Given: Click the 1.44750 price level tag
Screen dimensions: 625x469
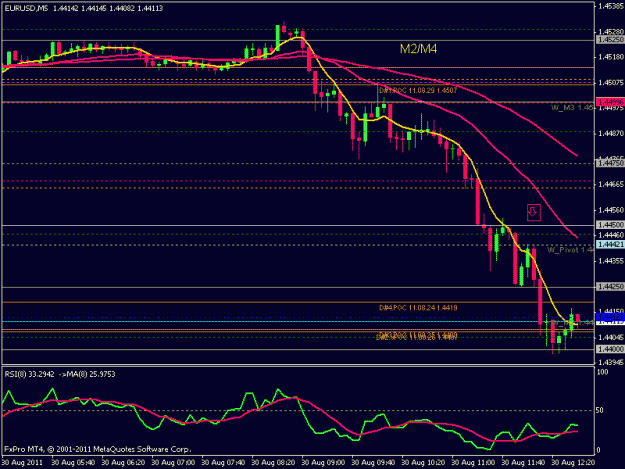Looking at the screenshot, I should coord(610,163).
